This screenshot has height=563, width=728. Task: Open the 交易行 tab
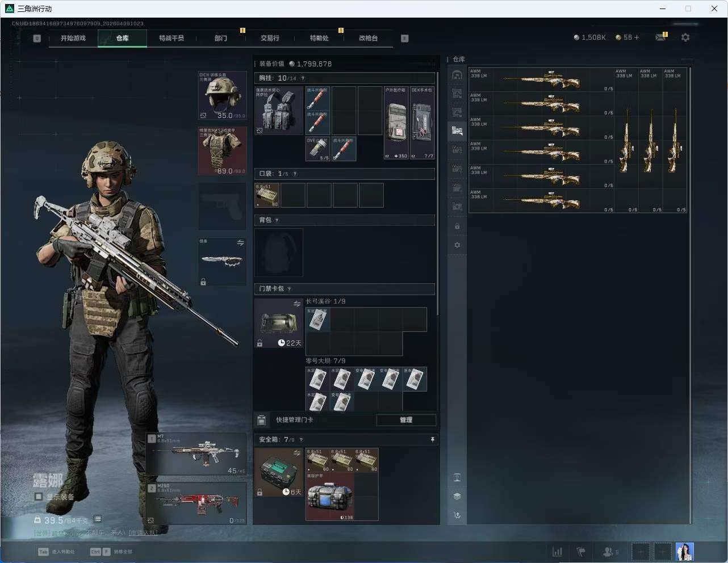click(270, 38)
